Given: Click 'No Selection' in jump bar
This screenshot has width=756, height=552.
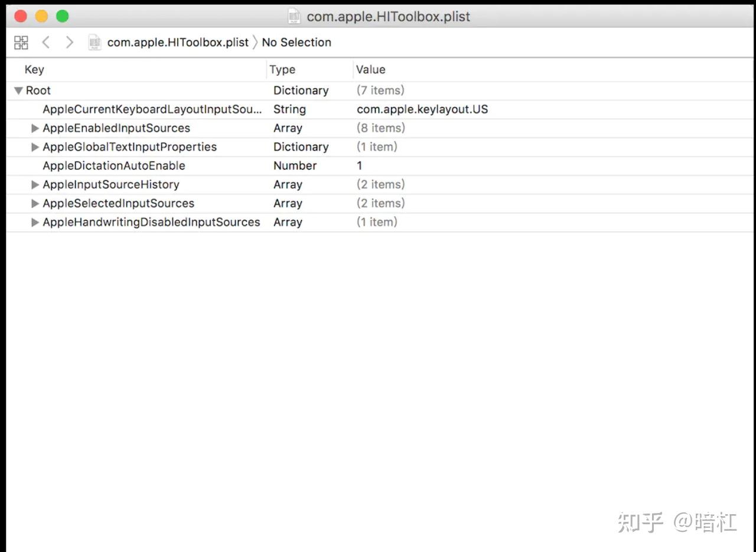Looking at the screenshot, I should point(296,43).
